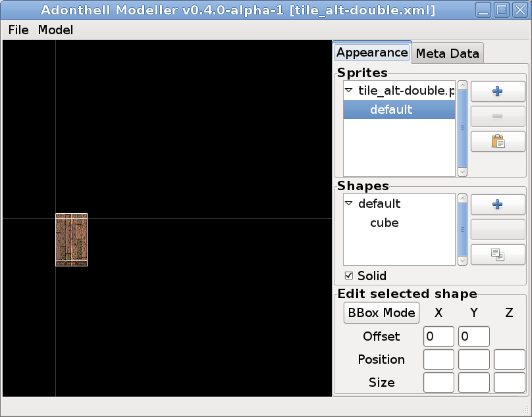This screenshot has height=417, width=532.
Task: Open the Model menu
Action: coord(55,30)
